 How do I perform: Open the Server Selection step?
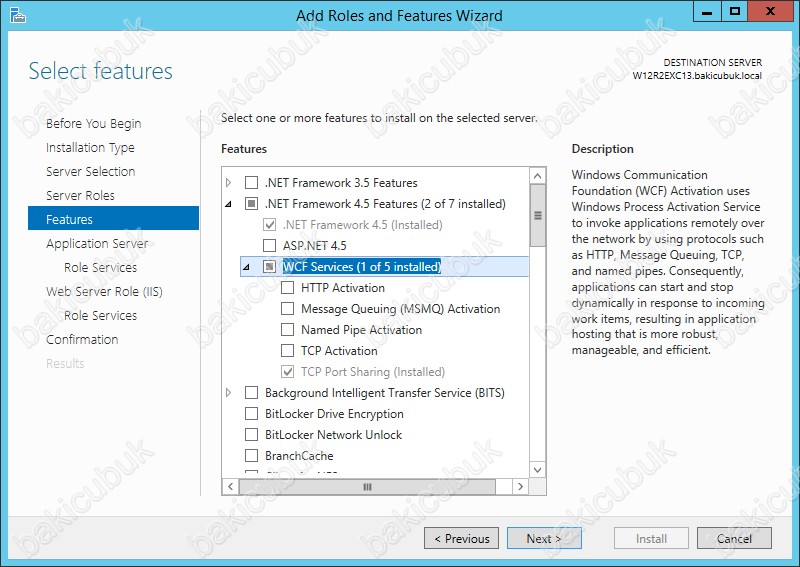[x=91, y=171]
